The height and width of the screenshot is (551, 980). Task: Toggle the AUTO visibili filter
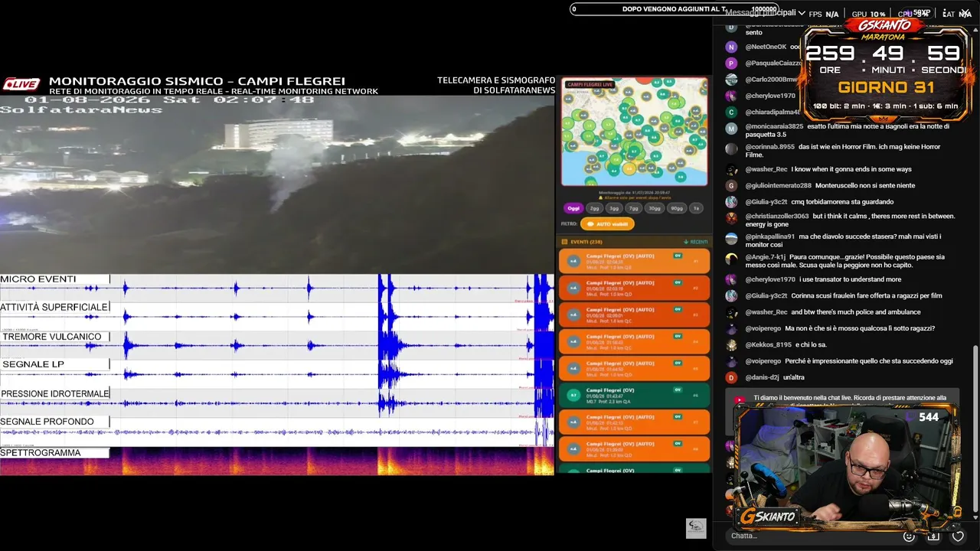pyautogui.click(x=607, y=224)
